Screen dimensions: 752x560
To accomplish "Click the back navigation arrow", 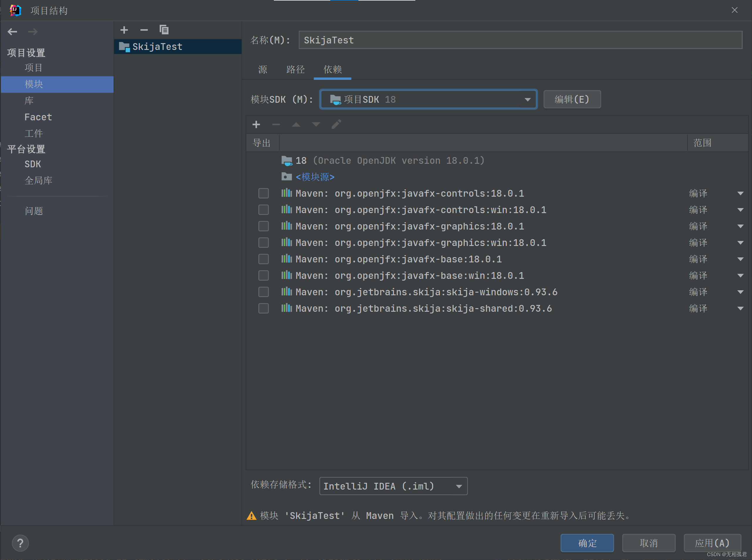I will [x=13, y=31].
